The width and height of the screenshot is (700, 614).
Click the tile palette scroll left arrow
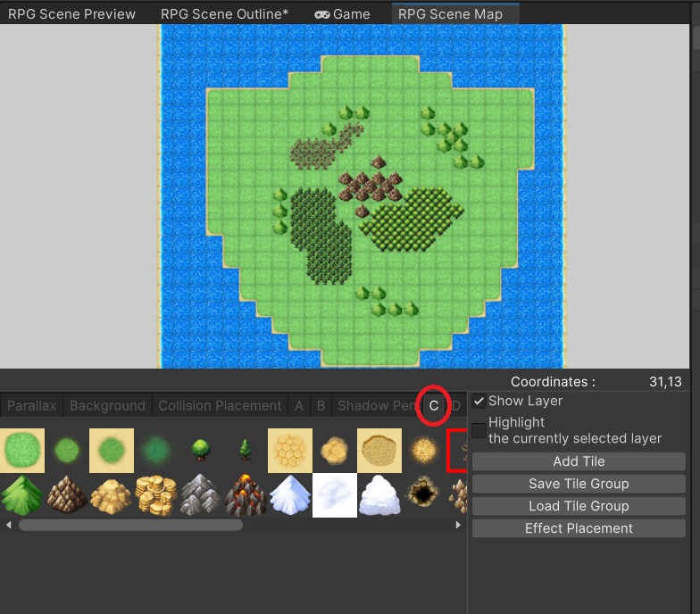pyautogui.click(x=9, y=525)
